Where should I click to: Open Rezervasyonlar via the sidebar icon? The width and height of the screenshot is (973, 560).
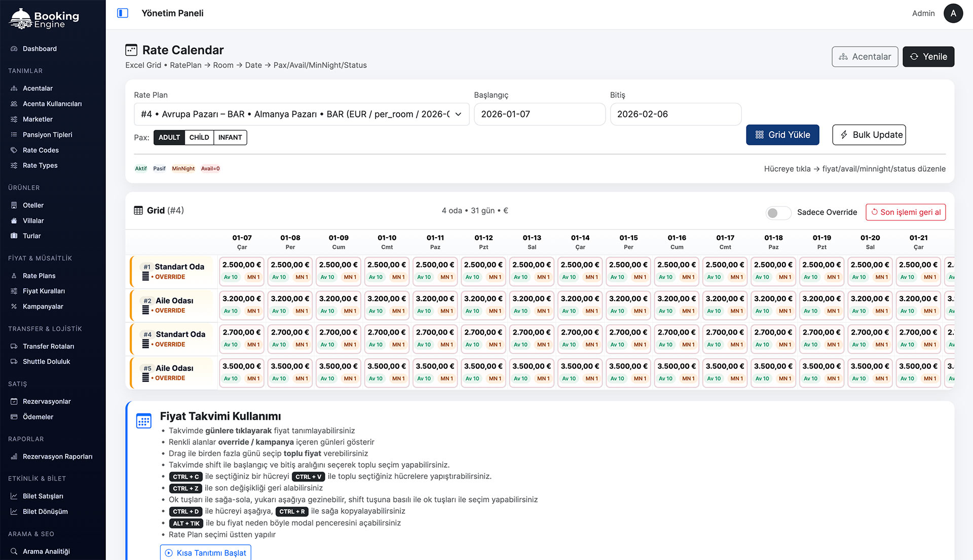(x=13, y=401)
